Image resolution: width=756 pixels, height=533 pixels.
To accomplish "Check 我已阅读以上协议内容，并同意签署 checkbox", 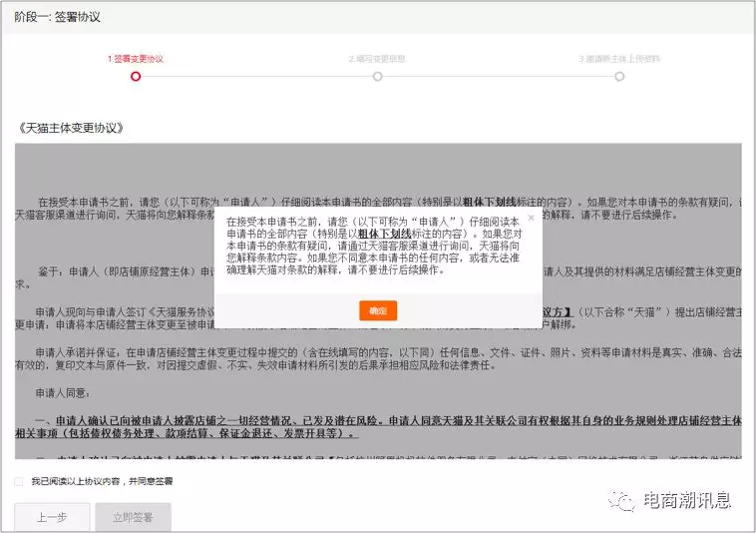I will tap(19, 481).
